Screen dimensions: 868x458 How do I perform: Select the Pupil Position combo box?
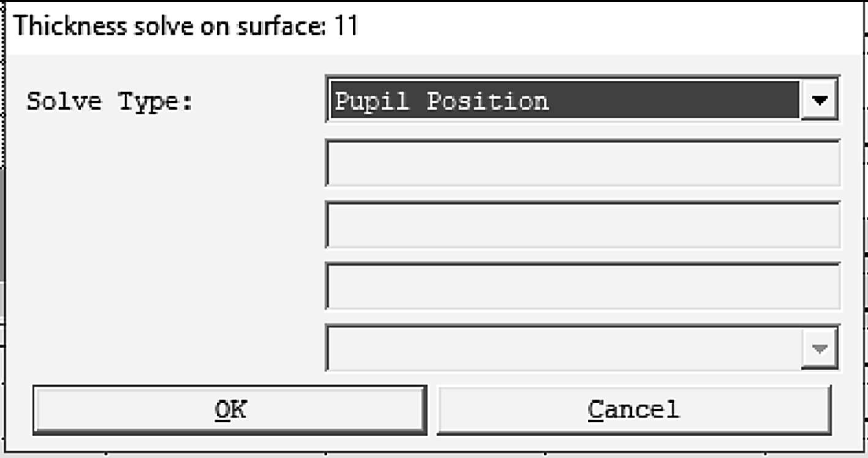[x=564, y=100]
